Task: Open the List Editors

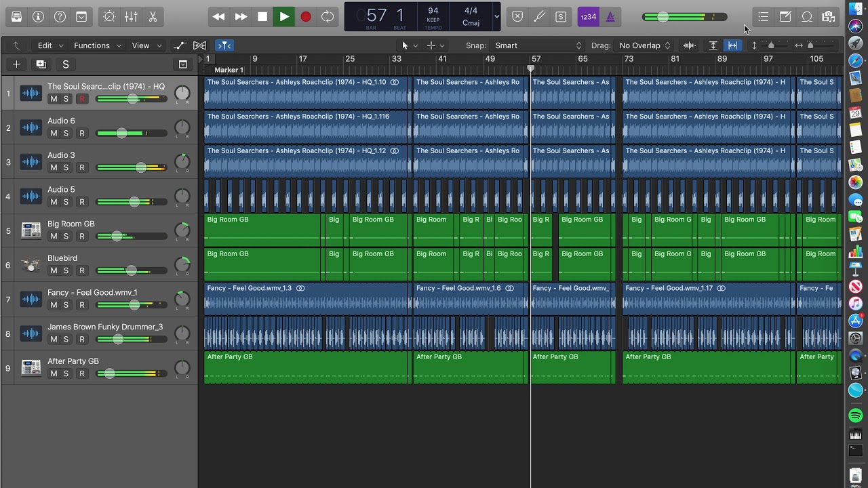Action: tap(764, 17)
